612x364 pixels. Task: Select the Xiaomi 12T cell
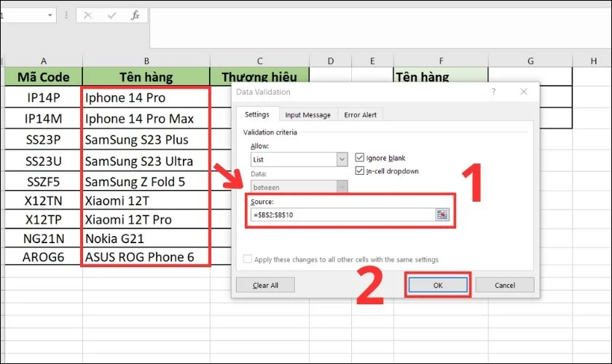[x=146, y=200]
